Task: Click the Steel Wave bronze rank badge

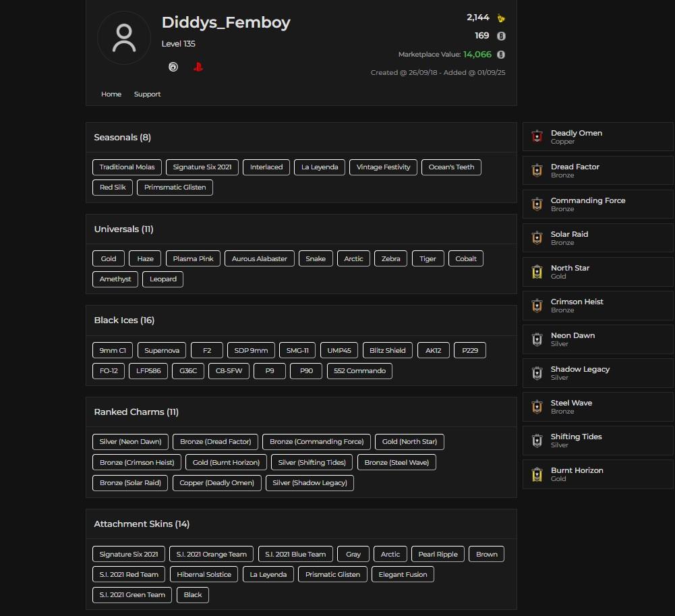Action: click(x=537, y=406)
